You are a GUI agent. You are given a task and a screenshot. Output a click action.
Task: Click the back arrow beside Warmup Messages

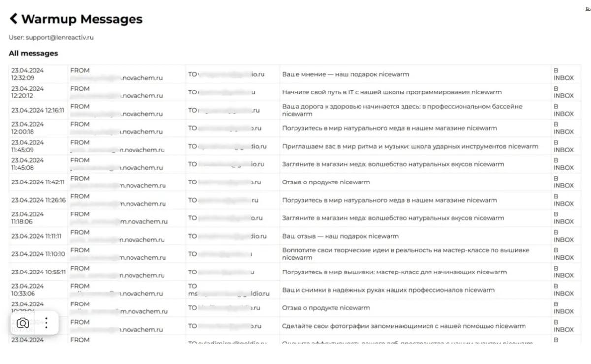pos(14,19)
